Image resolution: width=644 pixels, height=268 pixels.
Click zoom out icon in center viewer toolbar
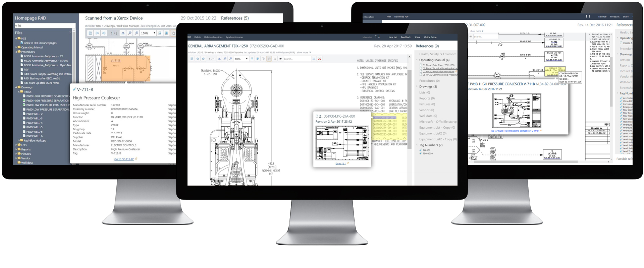pyautogui.click(x=225, y=59)
